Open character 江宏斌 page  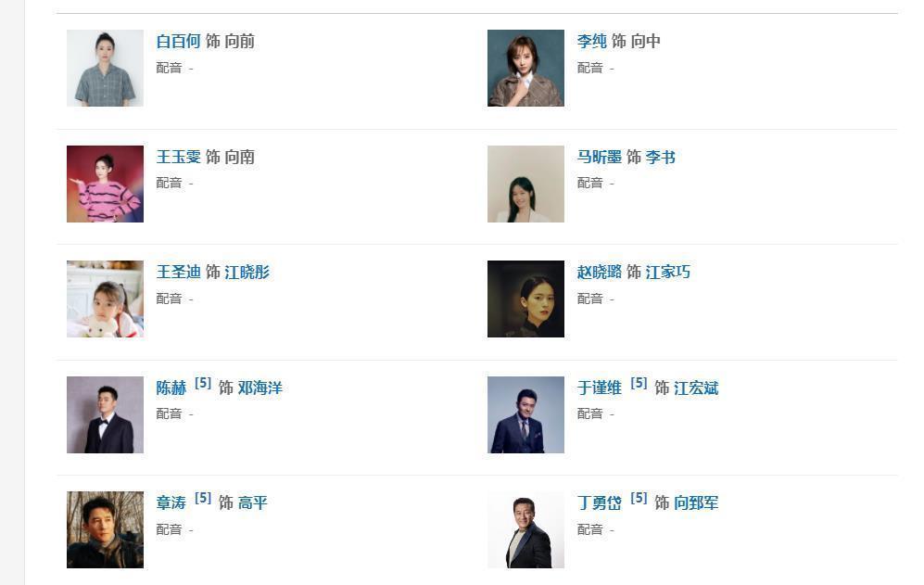[x=695, y=388]
